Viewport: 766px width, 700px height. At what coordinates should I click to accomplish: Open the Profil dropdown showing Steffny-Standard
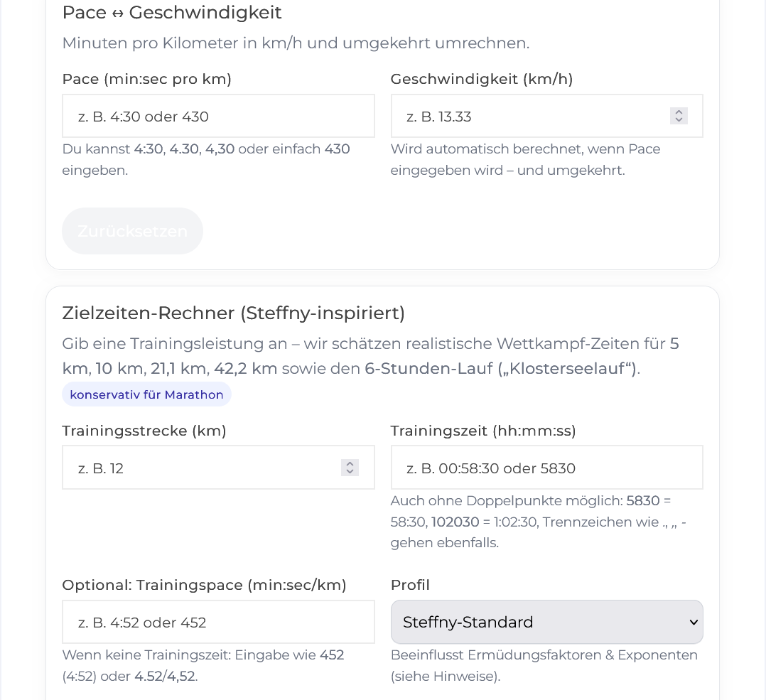pyautogui.click(x=546, y=622)
